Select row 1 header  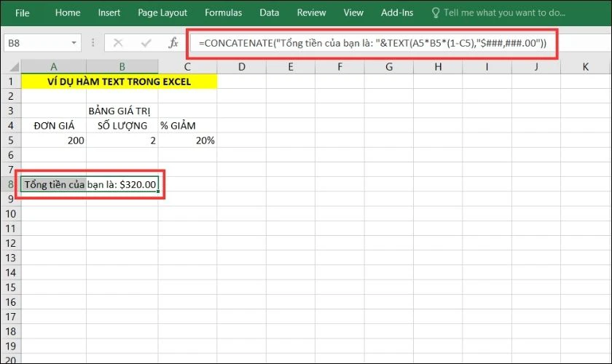click(x=10, y=82)
